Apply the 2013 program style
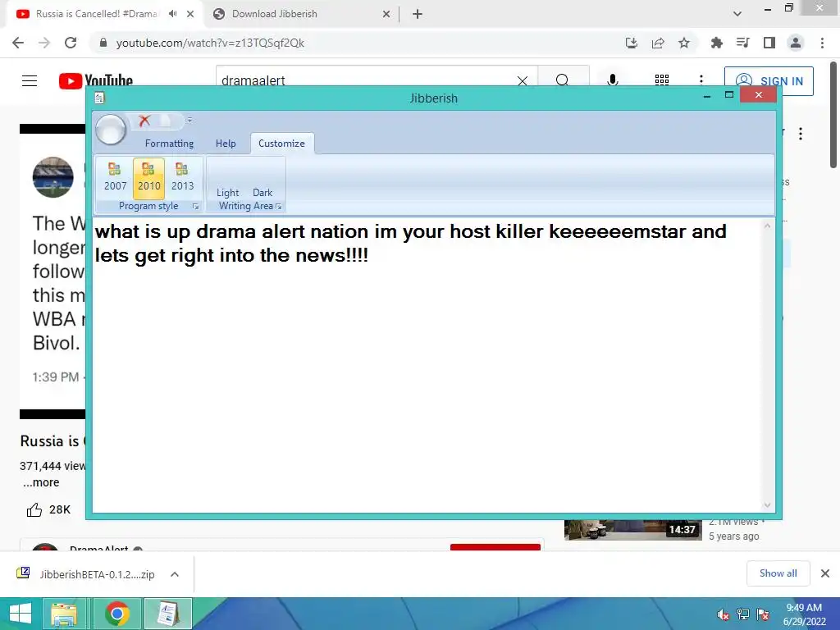Viewport: 840px width, 630px height. (x=182, y=178)
